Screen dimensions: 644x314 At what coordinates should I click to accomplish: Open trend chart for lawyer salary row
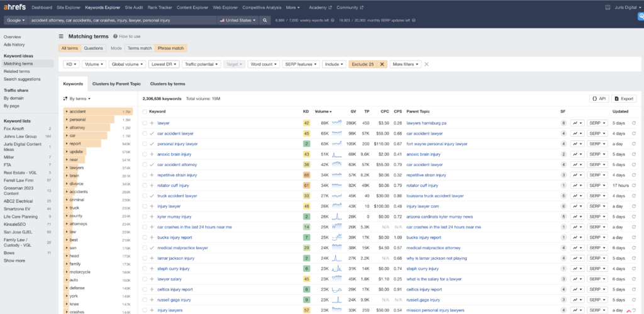(577, 279)
